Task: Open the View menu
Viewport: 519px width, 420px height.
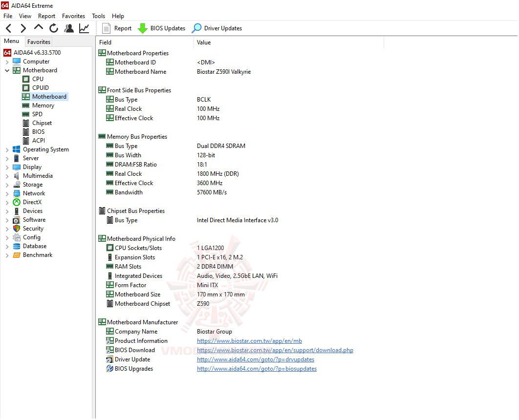Action: point(25,16)
